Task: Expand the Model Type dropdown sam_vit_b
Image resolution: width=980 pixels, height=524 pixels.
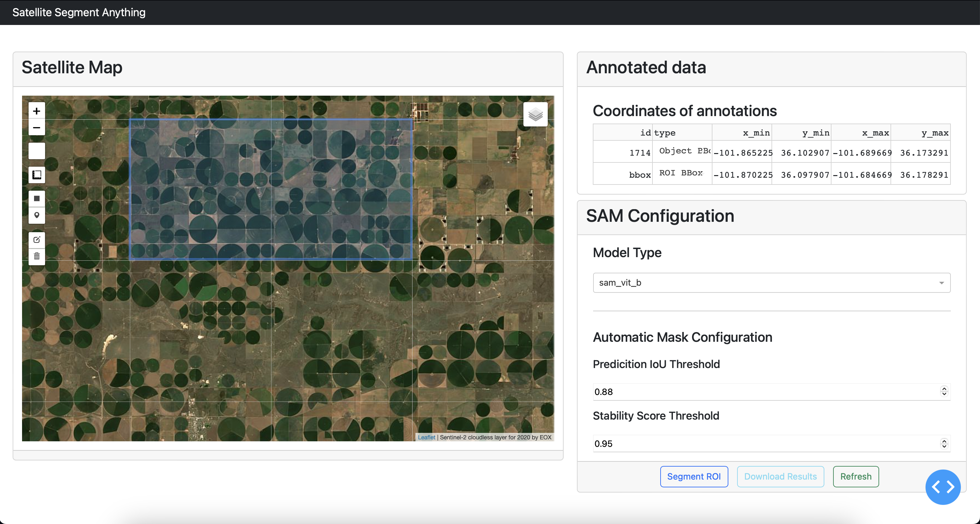Action: coord(771,282)
